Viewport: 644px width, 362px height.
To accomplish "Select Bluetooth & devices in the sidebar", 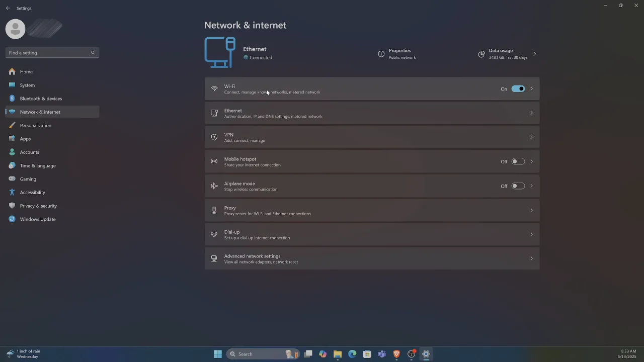I will pyautogui.click(x=41, y=99).
